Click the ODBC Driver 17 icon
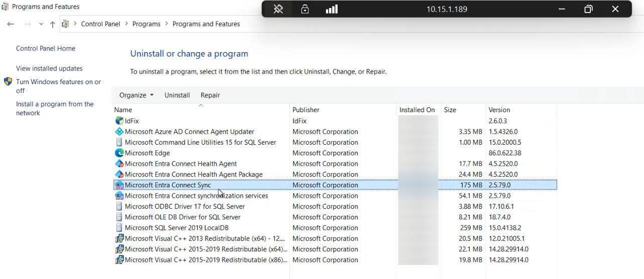 119,206
